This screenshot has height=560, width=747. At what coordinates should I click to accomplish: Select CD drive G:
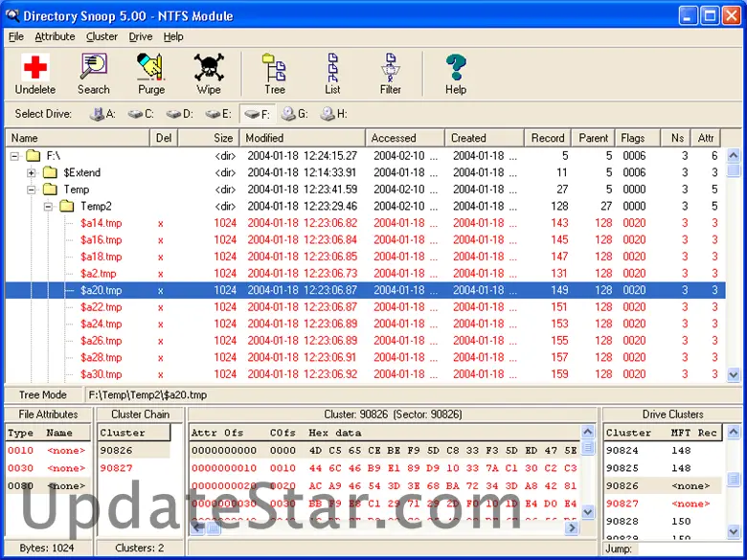tap(294, 114)
